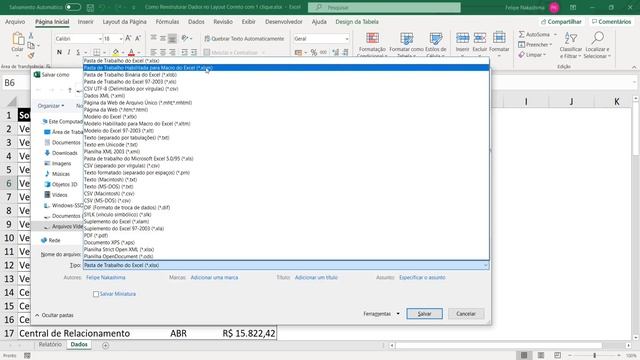Screen dimensions: 640x360
Task: Toggle underline formatting (S)
Action: pyautogui.click(x=78, y=52)
